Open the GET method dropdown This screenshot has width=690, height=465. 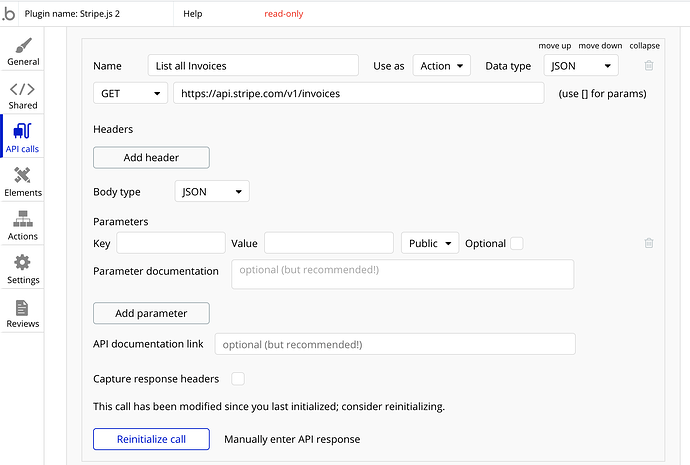[x=130, y=94]
